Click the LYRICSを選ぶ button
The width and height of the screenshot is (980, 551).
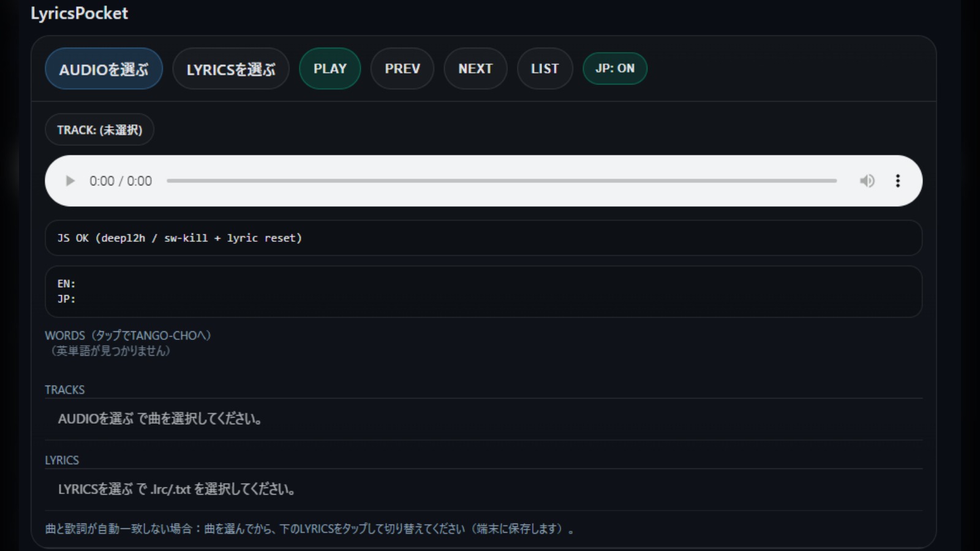click(x=231, y=69)
